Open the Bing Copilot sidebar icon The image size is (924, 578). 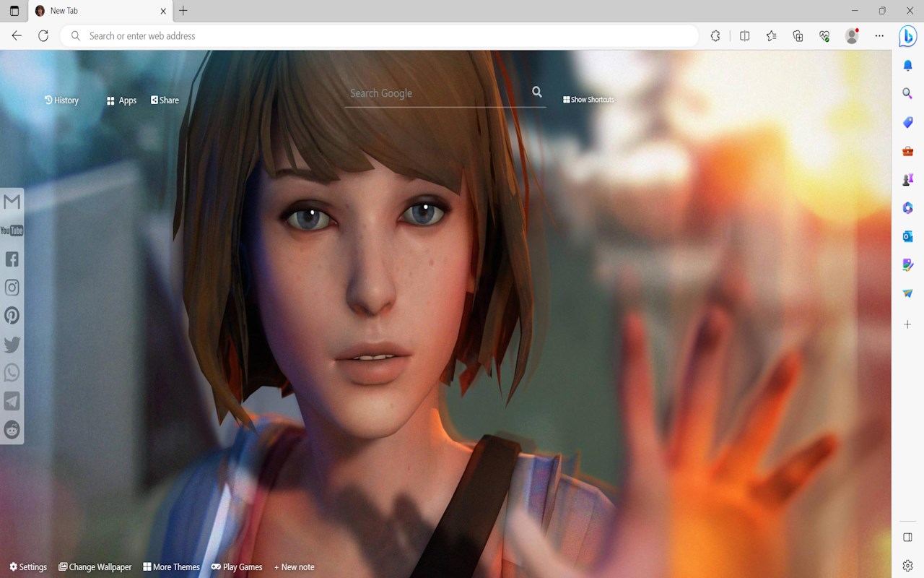[x=908, y=36]
